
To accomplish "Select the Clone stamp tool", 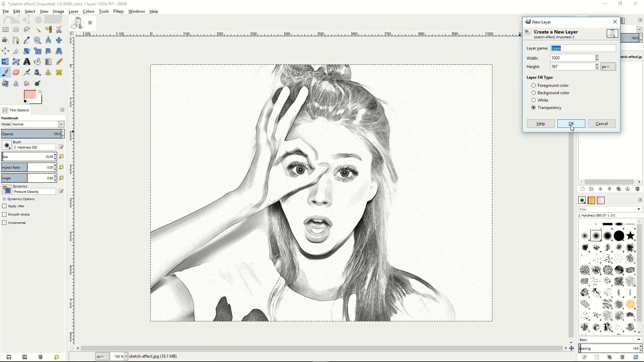I will point(48,72).
